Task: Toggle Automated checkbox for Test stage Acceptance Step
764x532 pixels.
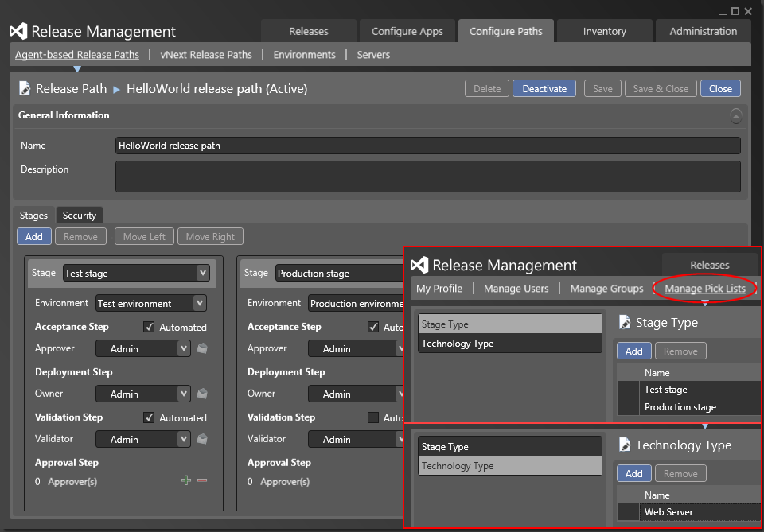Action: (x=149, y=327)
